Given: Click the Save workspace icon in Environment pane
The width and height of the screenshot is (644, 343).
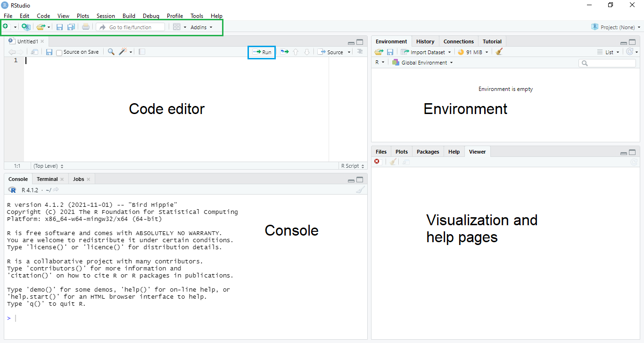Looking at the screenshot, I should coord(390,52).
